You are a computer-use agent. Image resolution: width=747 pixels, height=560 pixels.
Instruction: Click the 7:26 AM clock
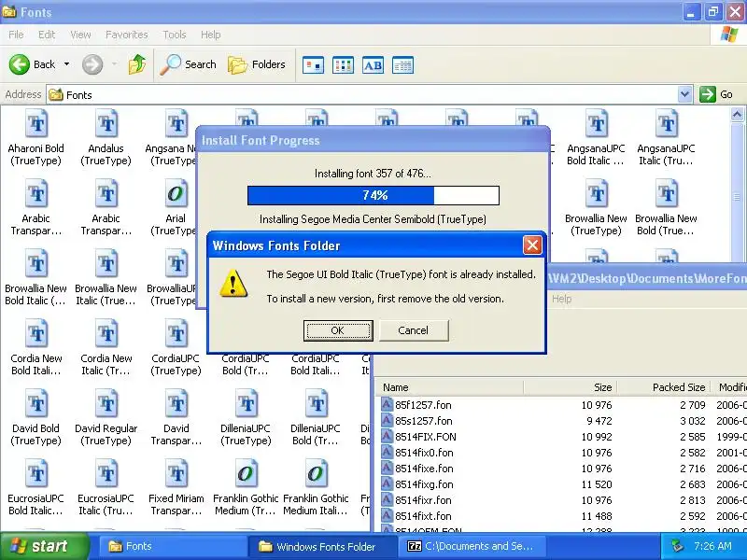click(x=713, y=546)
